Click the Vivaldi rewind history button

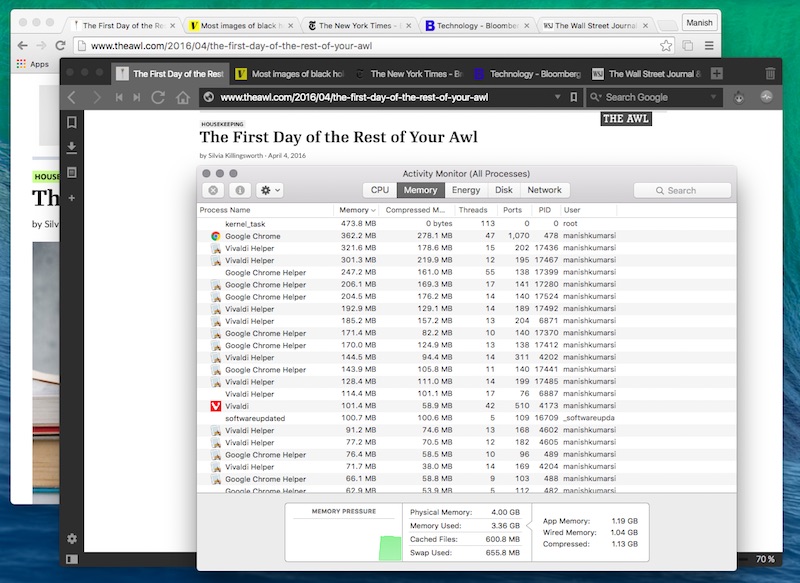[119, 97]
